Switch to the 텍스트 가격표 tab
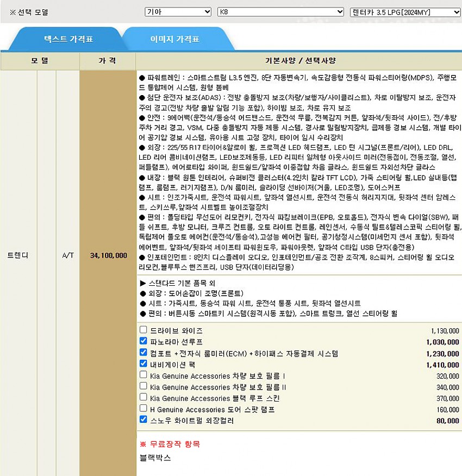 pyautogui.click(x=68, y=39)
